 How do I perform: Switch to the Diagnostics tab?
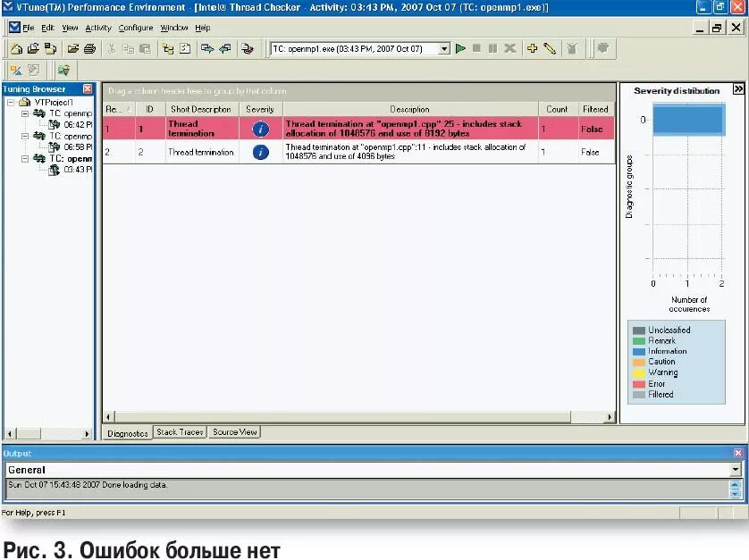[128, 433]
